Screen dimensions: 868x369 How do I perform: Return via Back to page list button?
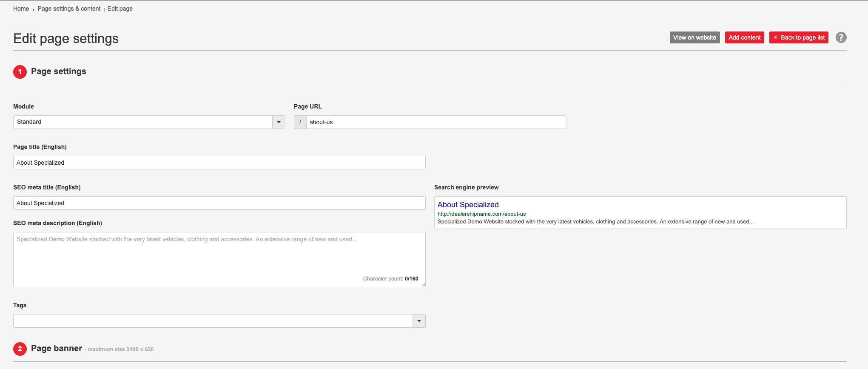799,37
